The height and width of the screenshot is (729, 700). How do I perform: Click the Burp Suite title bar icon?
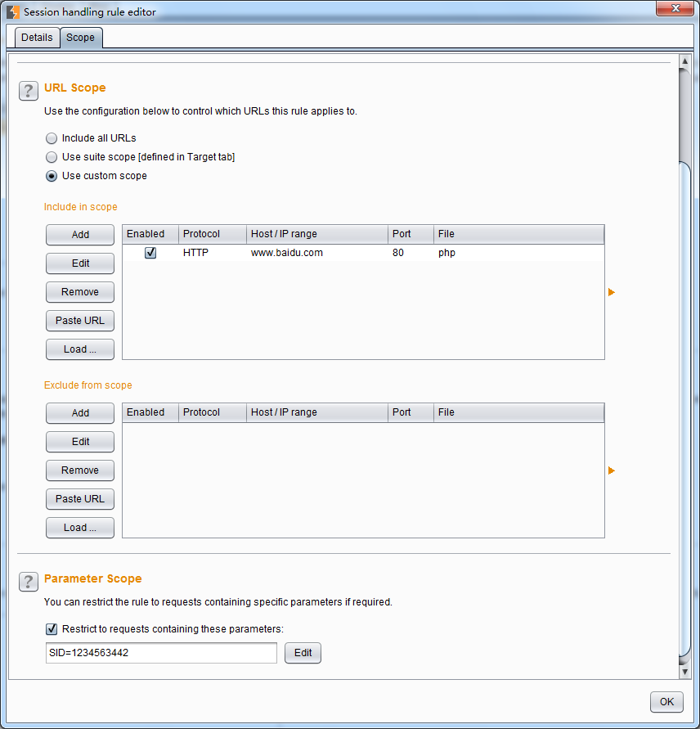pos(12,11)
